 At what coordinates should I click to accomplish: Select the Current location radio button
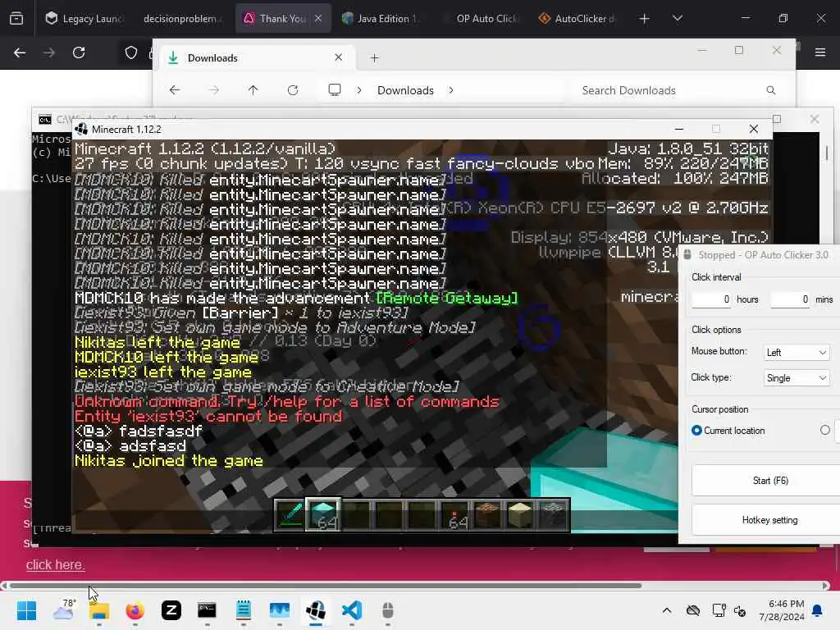pyautogui.click(x=696, y=430)
